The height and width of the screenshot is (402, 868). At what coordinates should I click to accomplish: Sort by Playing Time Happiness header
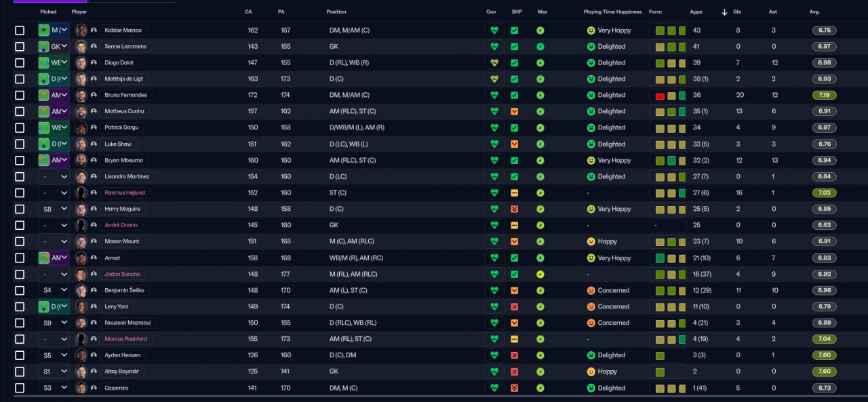[x=612, y=12]
